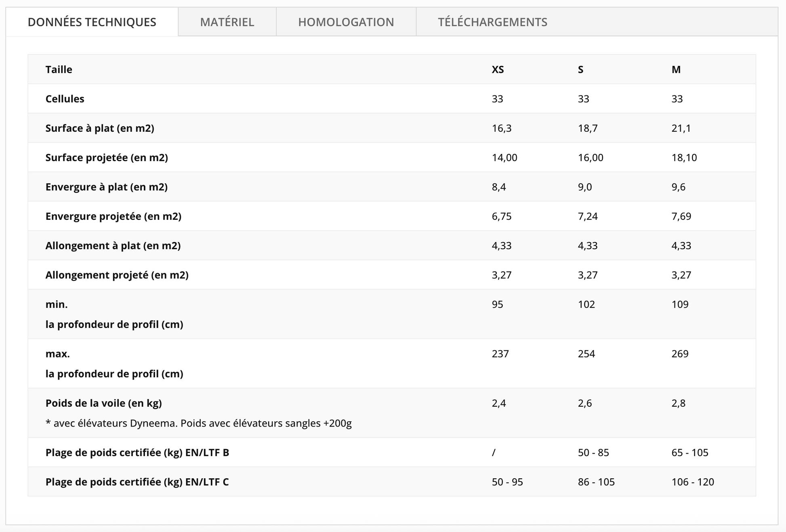Click the XS size column header
The height and width of the screenshot is (532, 786).
click(498, 69)
